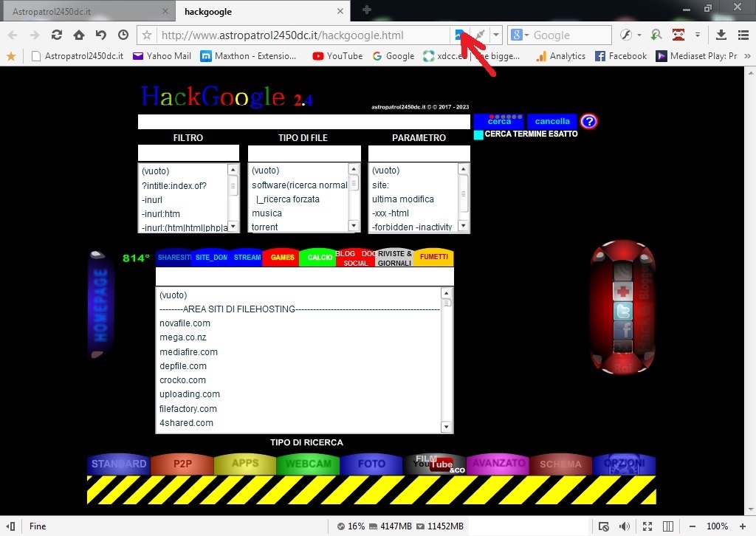
Task: Open the Yahoo Mail bookmark
Action: pos(162,56)
